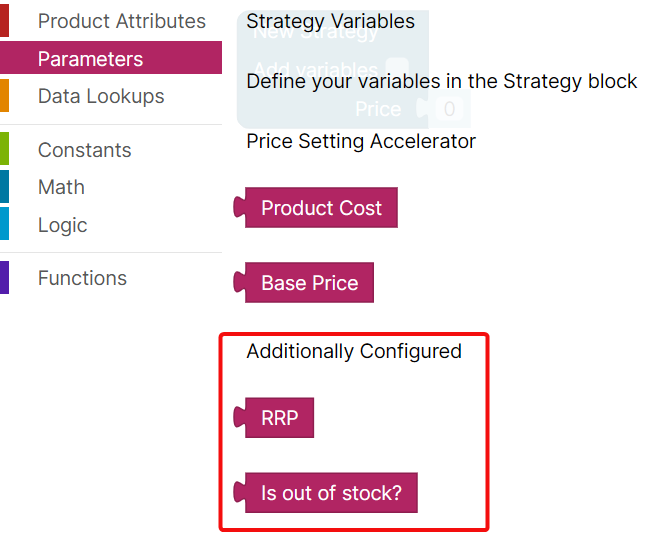Click the "Is out of stock?" block
The image size is (653, 544).
(330, 493)
